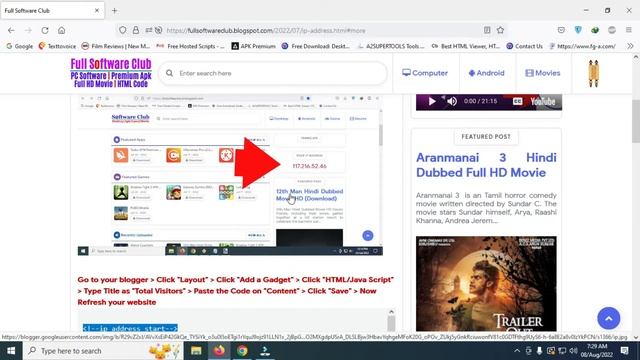640x360 pixels.
Task: Open the Computer menu item
Action: pyautogui.click(x=425, y=73)
